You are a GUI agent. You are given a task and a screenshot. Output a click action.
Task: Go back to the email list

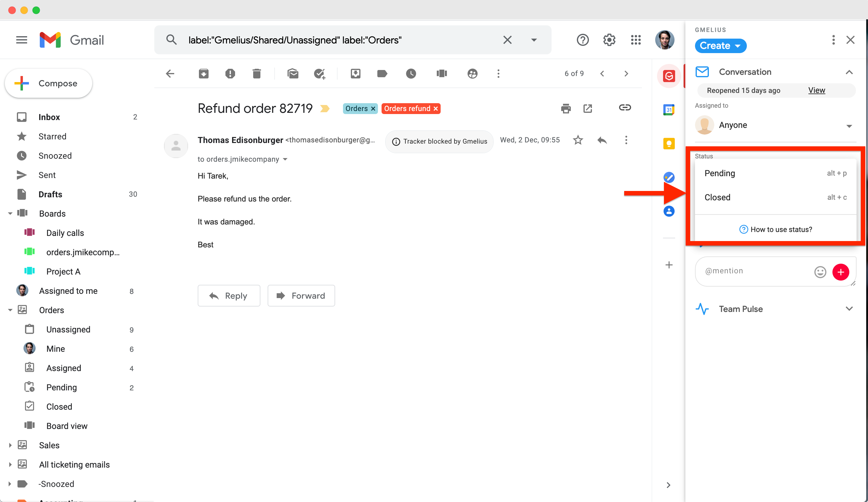[x=170, y=73]
